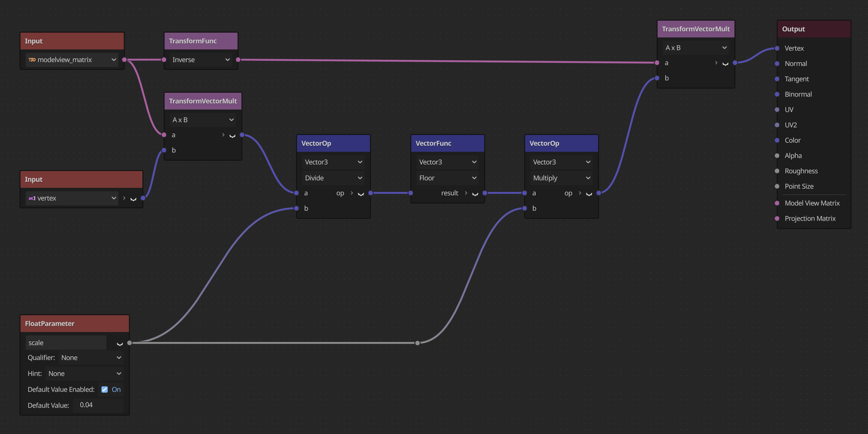
Task: Expand result chevron on VectorFunc node
Action: (x=466, y=193)
